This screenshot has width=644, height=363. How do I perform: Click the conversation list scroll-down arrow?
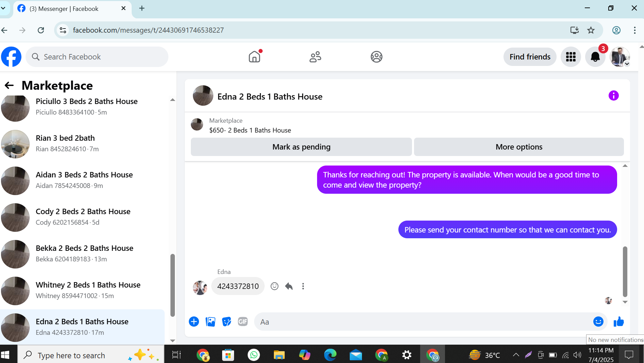pos(172,341)
